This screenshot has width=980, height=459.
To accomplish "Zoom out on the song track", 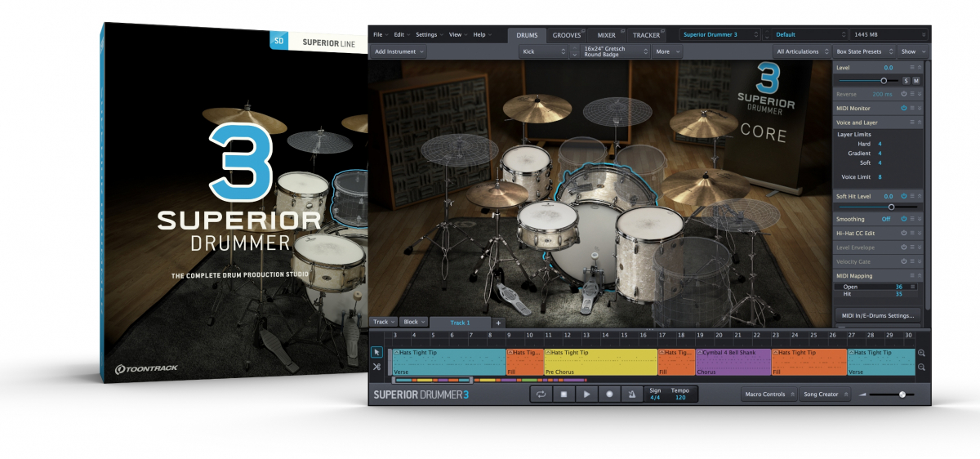I will tap(921, 368).
